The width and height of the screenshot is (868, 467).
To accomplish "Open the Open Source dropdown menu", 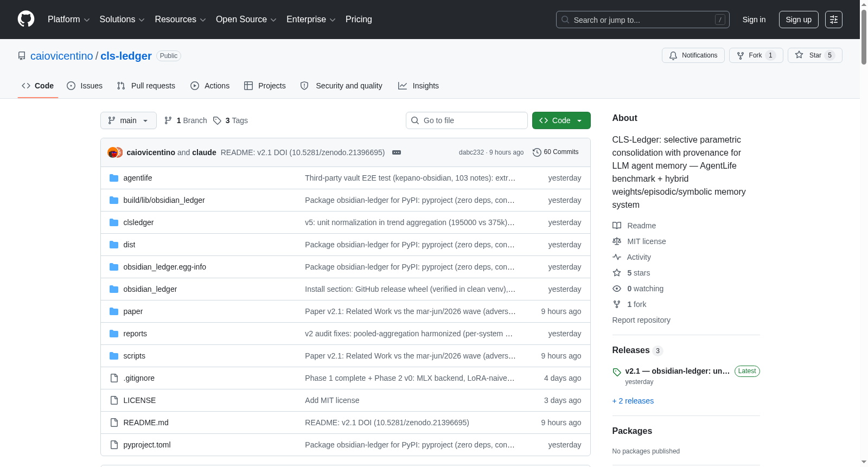I will [246, 20].
